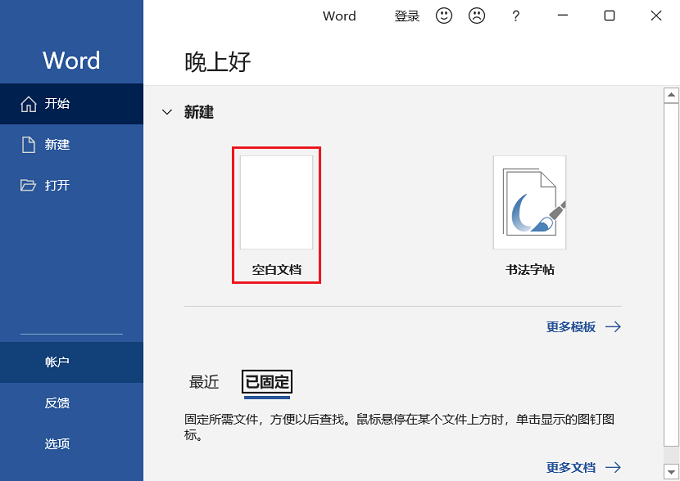This screenshot has height=481, width=680.
Task: Open the 帐户 page in sidebar
Action: click(x=72, y=362)
